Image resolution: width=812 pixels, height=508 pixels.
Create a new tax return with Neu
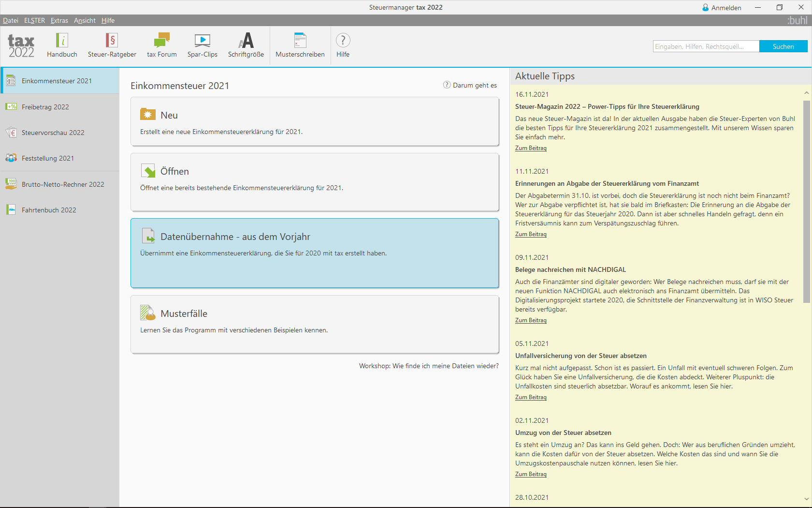coord(315,121)
